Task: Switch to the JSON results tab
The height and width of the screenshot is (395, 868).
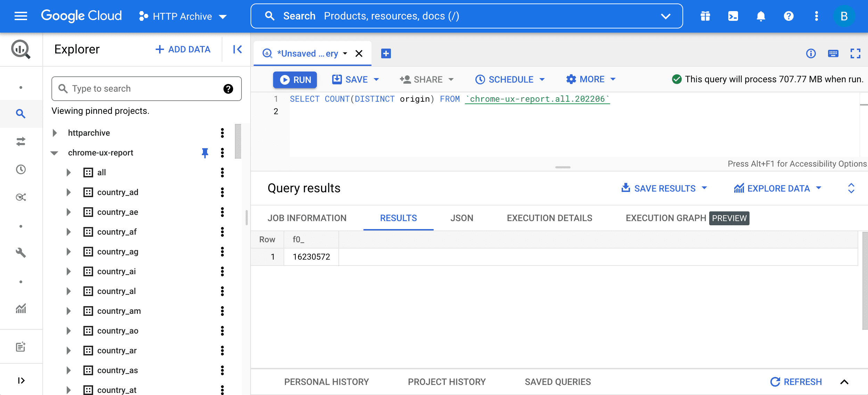Action: pyautogui.click(x=461, y=217)
